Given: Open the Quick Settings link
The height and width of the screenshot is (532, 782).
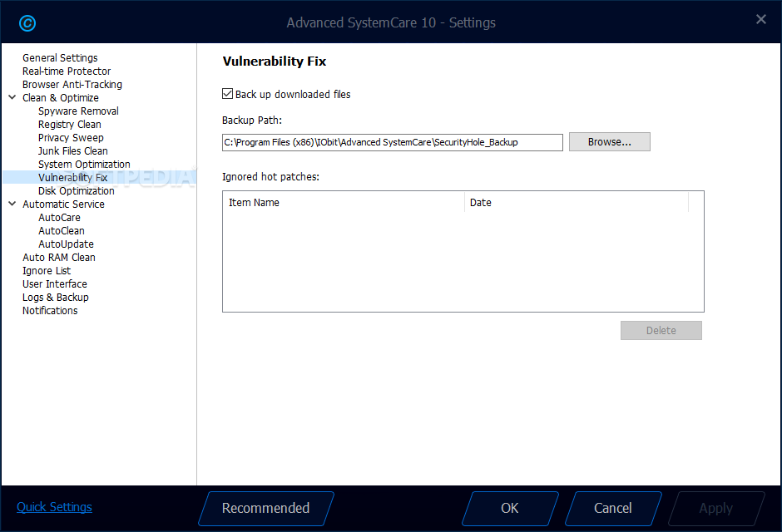Looking at the screenshot, I should (54, 507).
